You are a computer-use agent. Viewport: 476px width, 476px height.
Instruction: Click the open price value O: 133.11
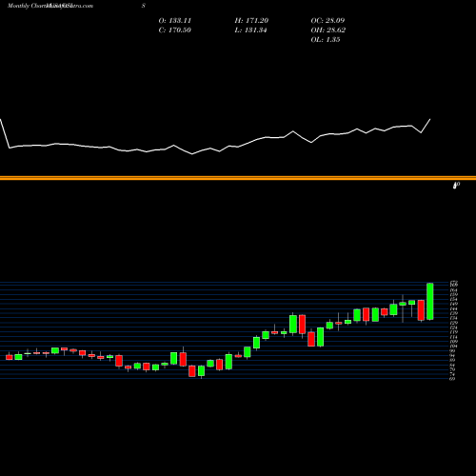pyautogui.click(x=175, y=21)
